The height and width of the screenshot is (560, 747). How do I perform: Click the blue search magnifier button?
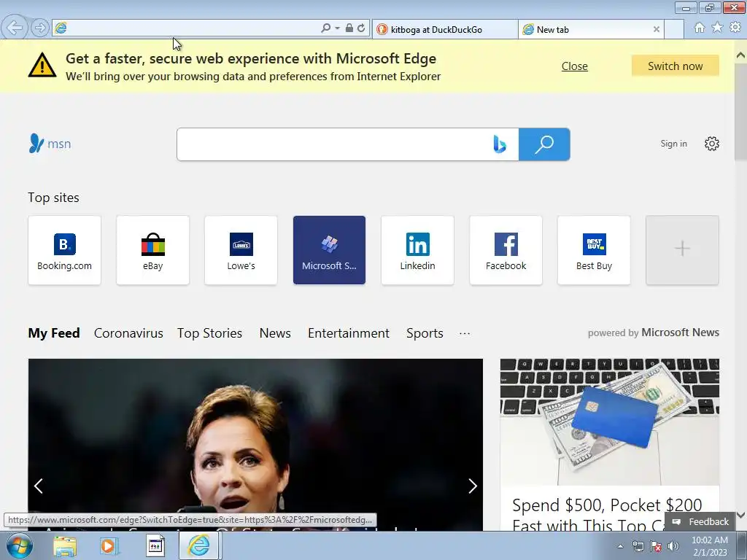coord(544,144)
